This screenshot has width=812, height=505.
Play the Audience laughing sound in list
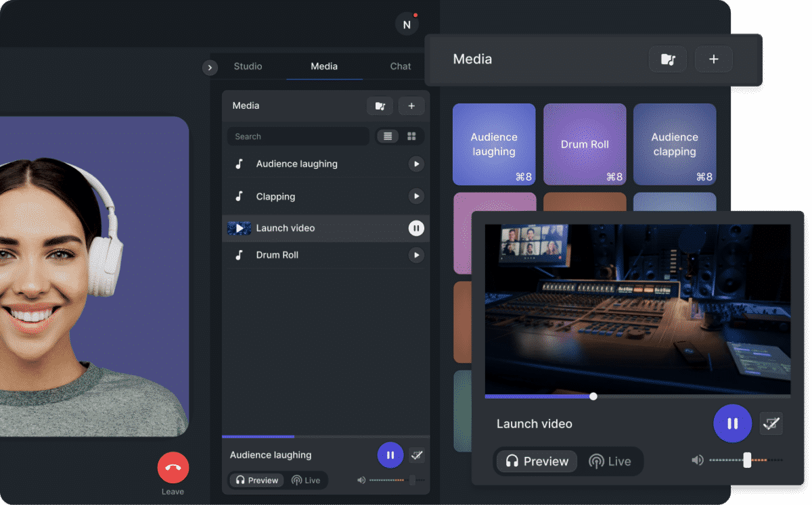coord(416,164)
